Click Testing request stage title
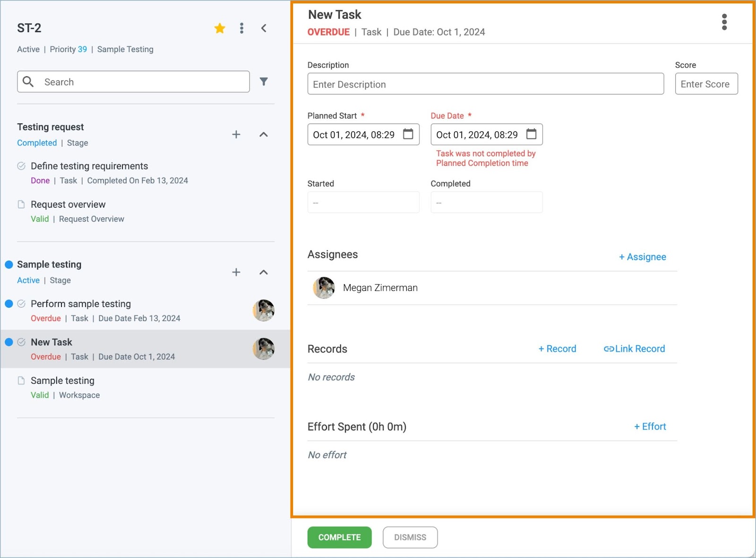This screenshot has width=756, height=558. pos(51,127)
